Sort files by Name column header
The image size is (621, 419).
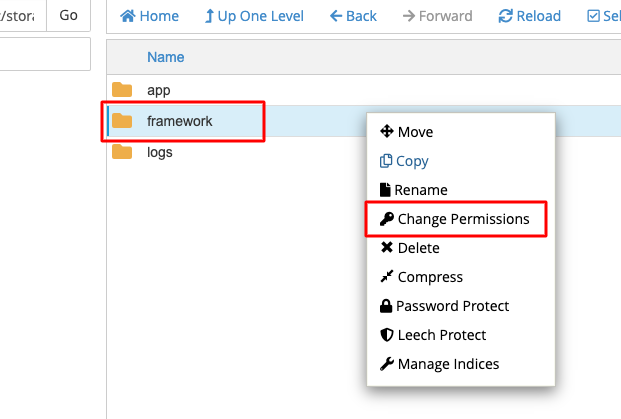tap(165, 57)
